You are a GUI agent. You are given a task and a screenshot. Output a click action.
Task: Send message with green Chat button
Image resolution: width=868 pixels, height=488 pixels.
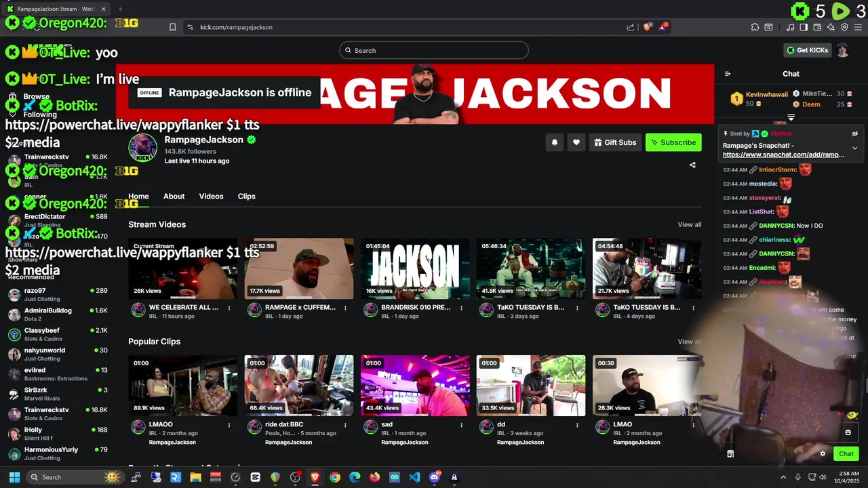[x=846, y=454]
